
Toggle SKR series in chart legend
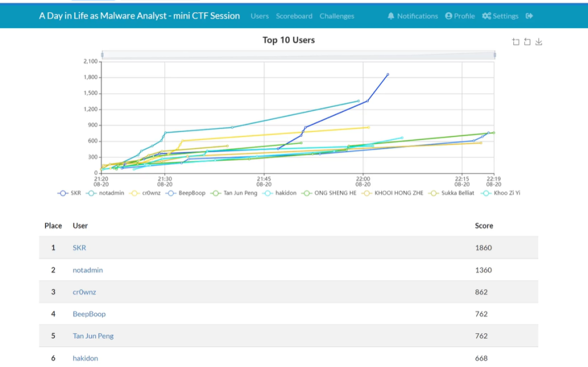[x=69, y=193]
